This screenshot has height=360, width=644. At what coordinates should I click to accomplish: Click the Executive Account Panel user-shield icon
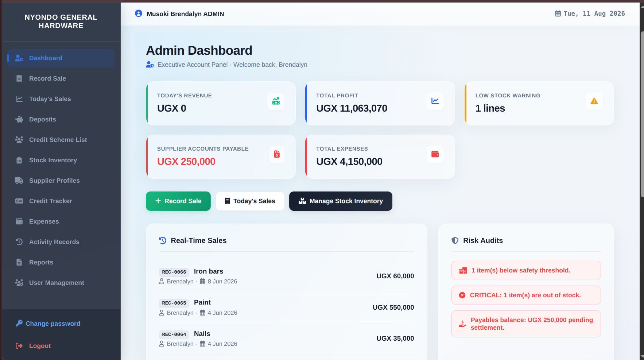[150, 65]
